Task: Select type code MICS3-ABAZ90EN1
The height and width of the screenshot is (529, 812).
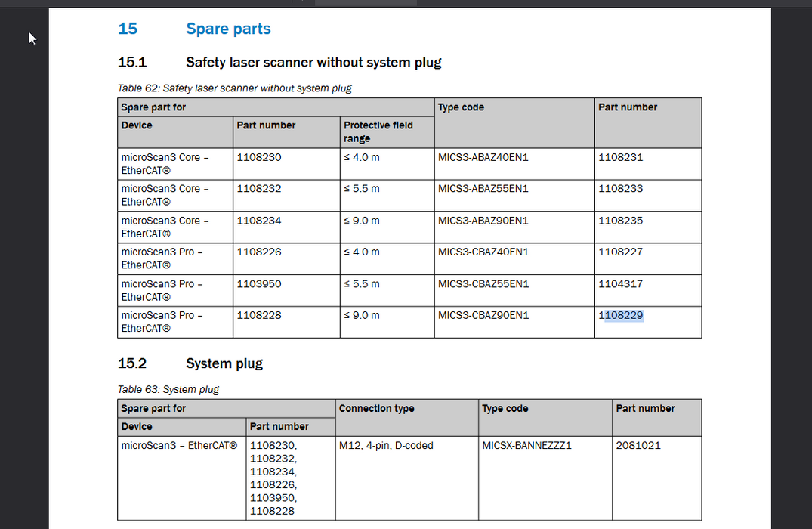Action: [483, 221]
